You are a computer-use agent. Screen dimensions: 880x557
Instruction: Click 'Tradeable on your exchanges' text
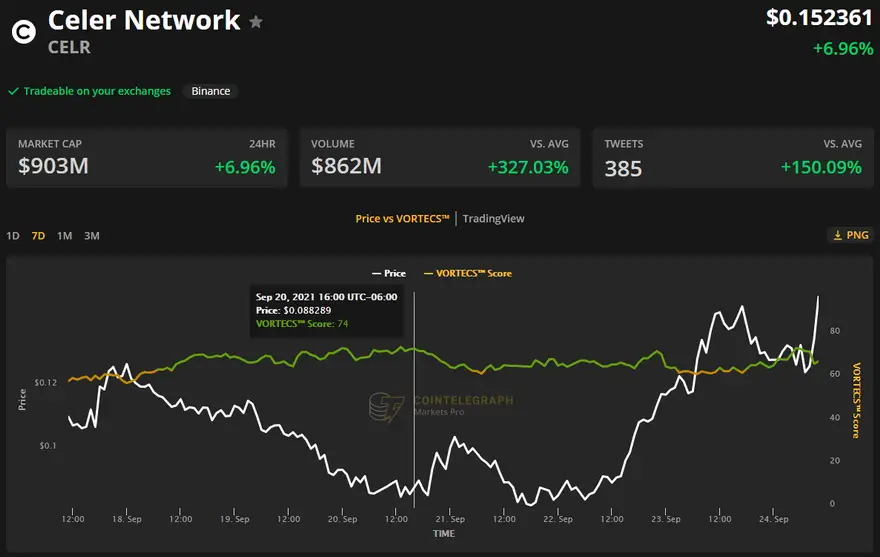pos(97,91)
